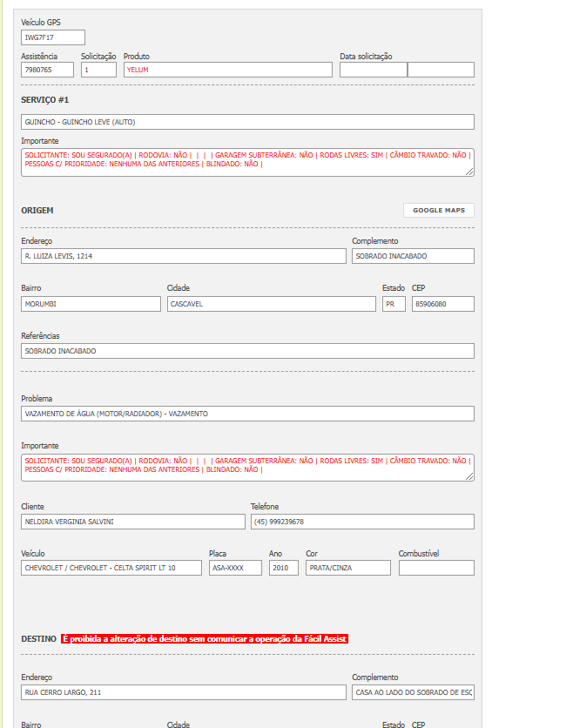Click origin Complemento field Sobrado Inacabado

[413, 256]
